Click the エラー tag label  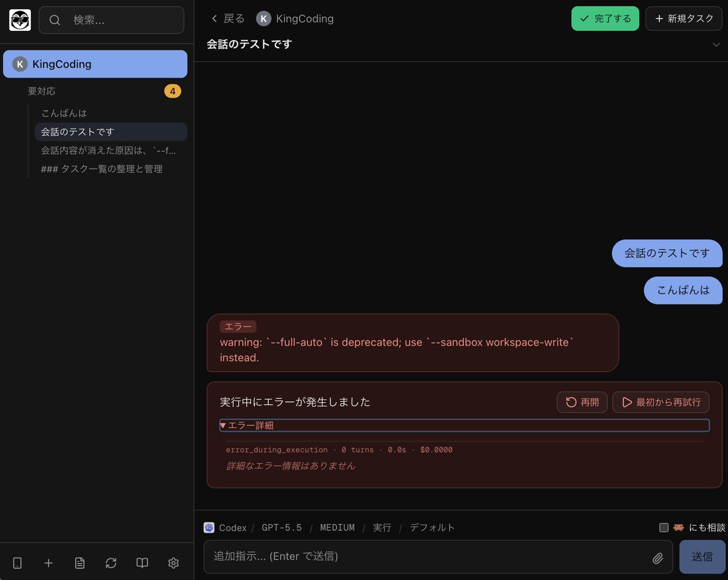[238, 327]
